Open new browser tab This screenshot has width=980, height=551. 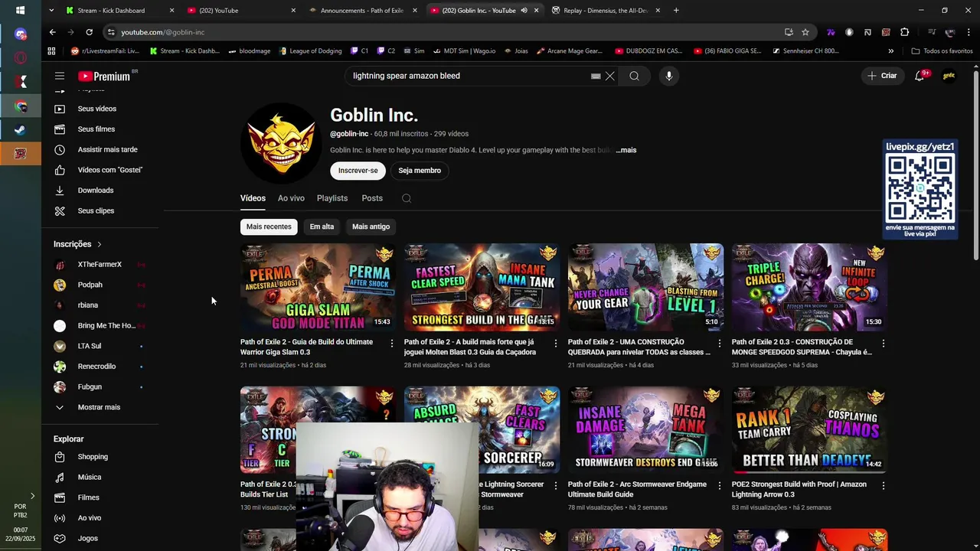(x=675, y=11)
